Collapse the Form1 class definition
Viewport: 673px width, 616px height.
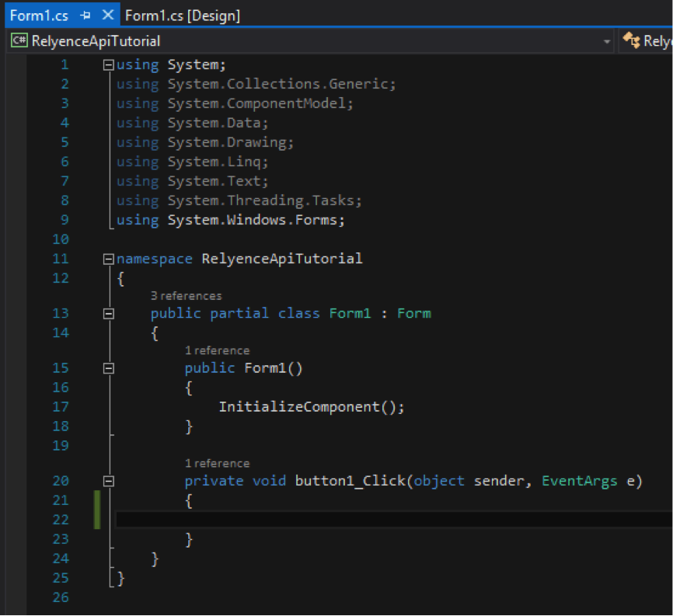tap(109, 314)
